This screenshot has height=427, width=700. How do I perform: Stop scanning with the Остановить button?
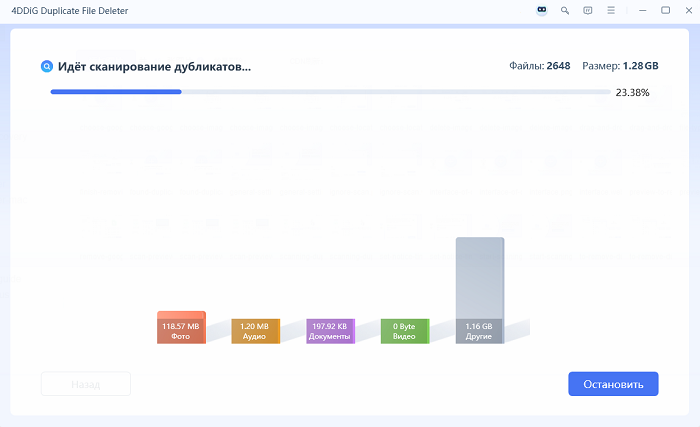point(613,384)
